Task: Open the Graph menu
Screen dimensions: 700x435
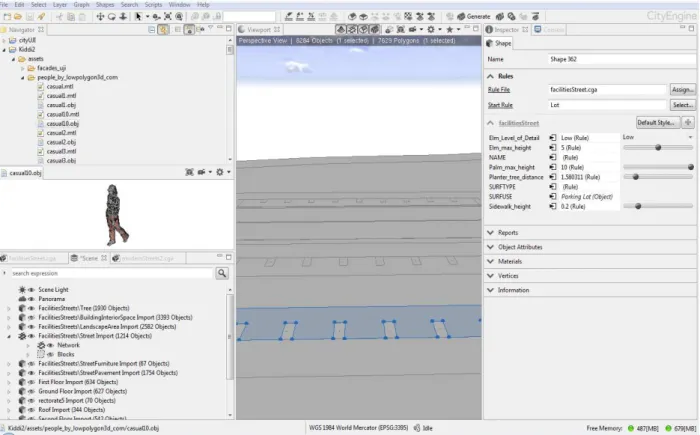Action: 81,4
